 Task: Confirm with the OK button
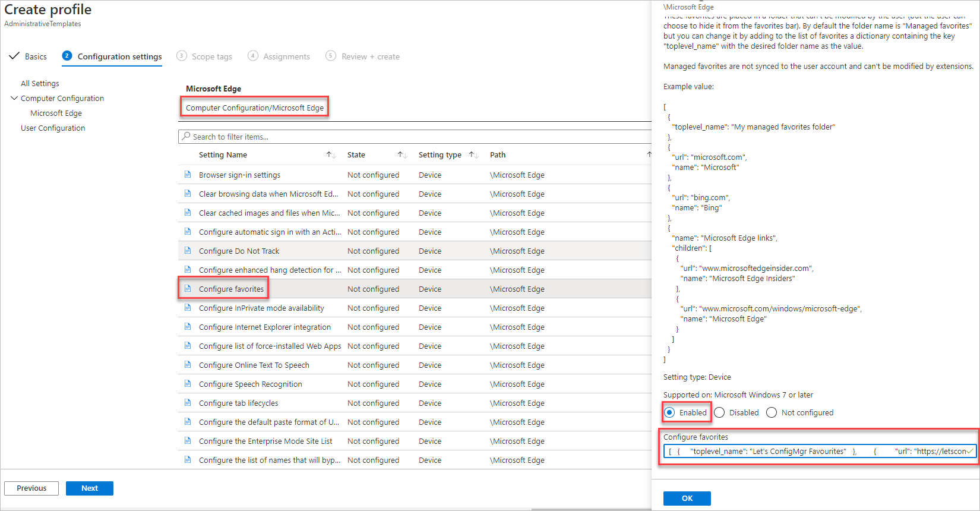[687, 498]
